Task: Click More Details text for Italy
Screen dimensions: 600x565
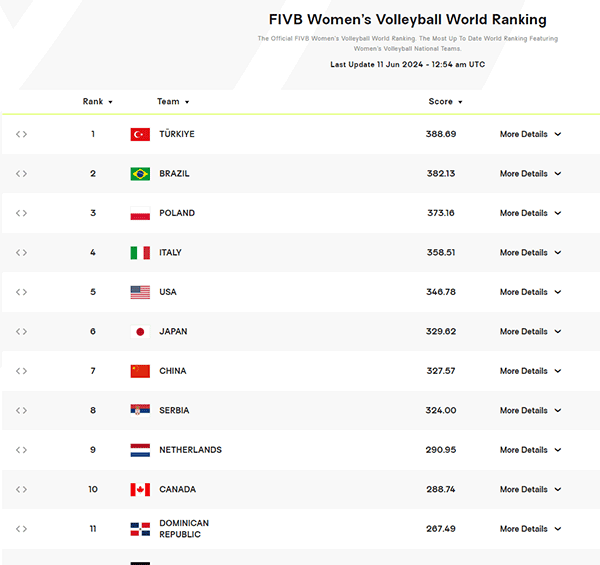Action: [x=523, y=252]
